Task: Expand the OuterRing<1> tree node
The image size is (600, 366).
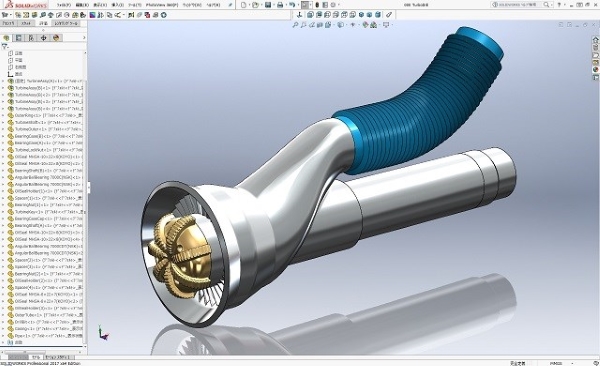Action: 3,115
